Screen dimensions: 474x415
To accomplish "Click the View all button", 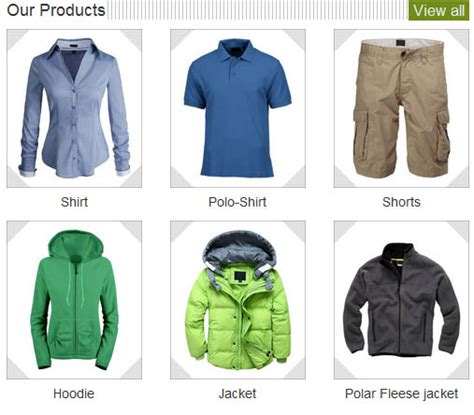I will tap(439, 10).
